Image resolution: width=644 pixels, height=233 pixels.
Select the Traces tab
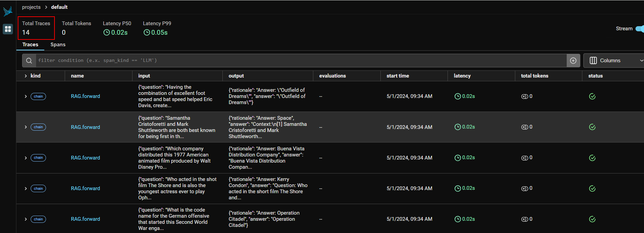30,45
